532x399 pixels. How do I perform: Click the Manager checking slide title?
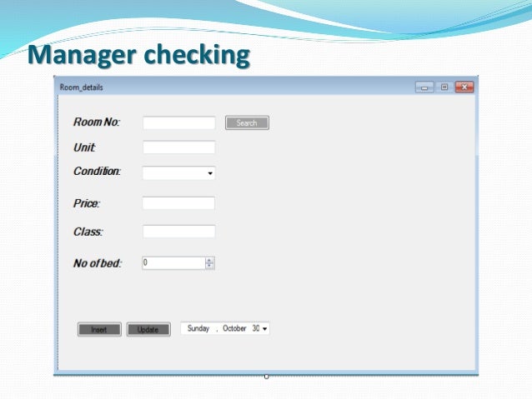[138, 55]
